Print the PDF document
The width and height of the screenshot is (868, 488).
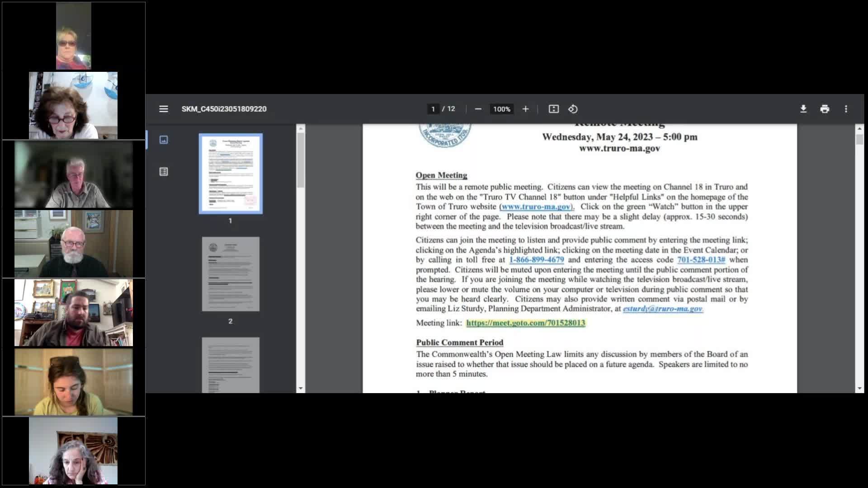pos(825,109)
